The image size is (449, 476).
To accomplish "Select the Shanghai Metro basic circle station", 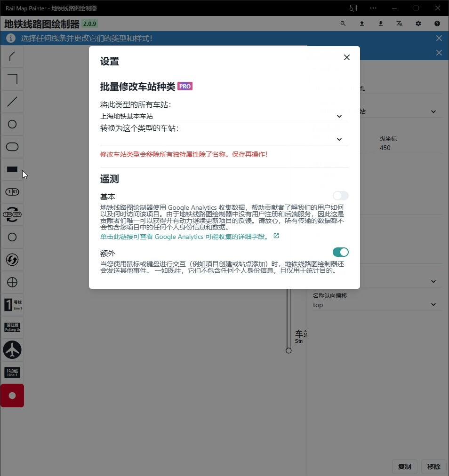I will pos(12,124).
